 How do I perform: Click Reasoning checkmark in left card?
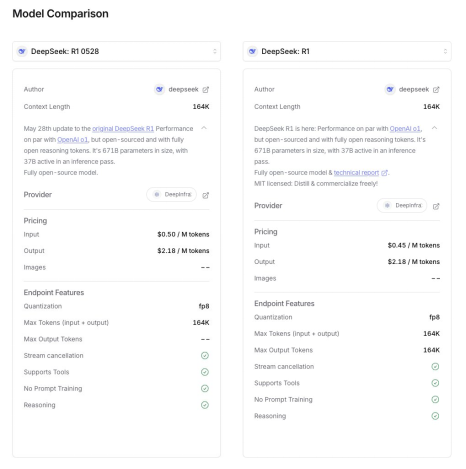205,405
